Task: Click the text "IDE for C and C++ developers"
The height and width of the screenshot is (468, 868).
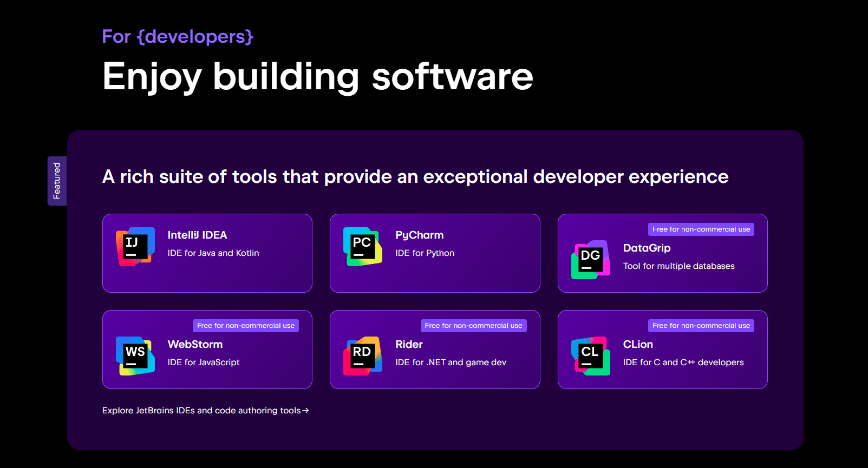Action: (683, 362)
